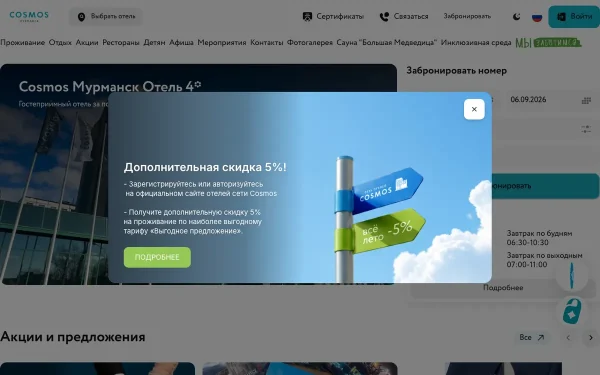Open the Акции menu

[87, 42]
